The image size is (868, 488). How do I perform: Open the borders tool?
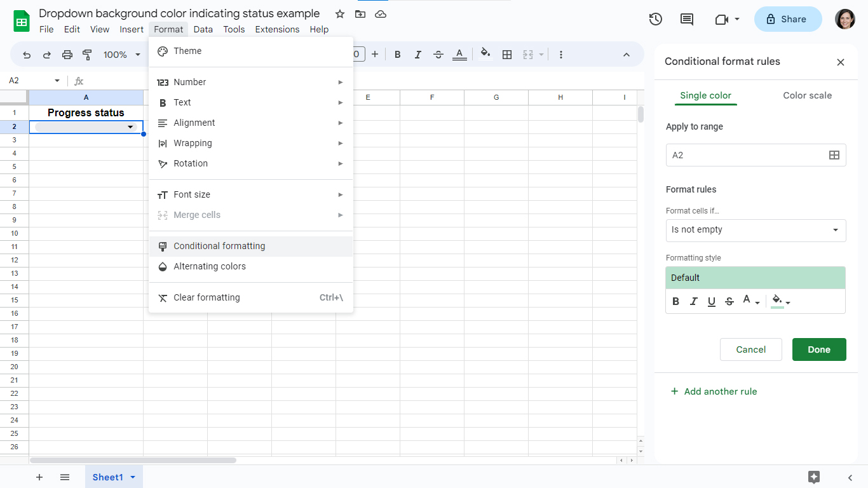point(506,55)
